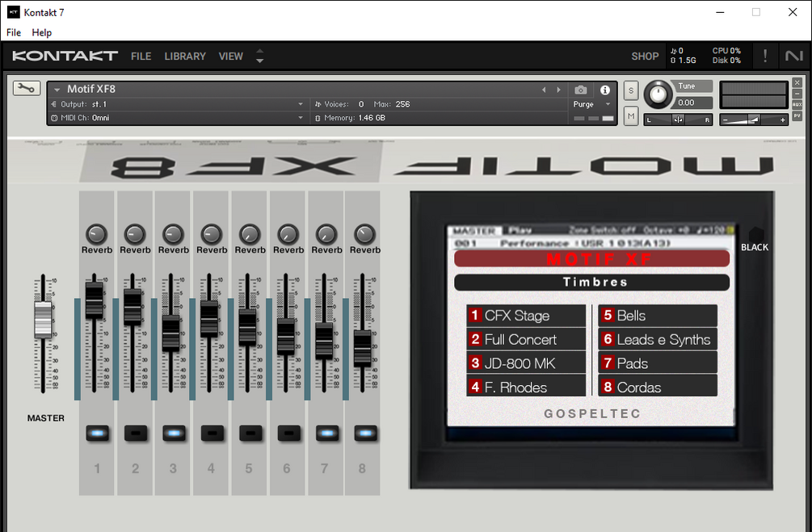812x532 pixels.
Task: Open instrument info icon
Action: coord(605,90)
